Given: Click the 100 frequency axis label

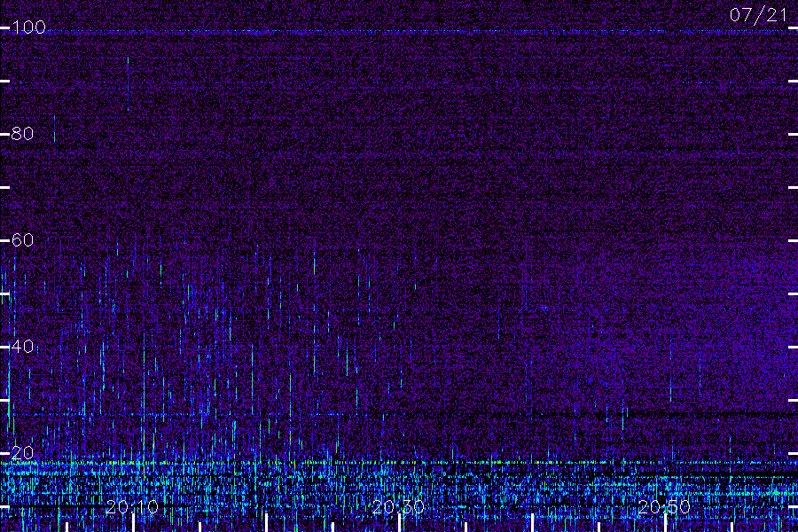Looking at the screenshot, I should point(28,27).
